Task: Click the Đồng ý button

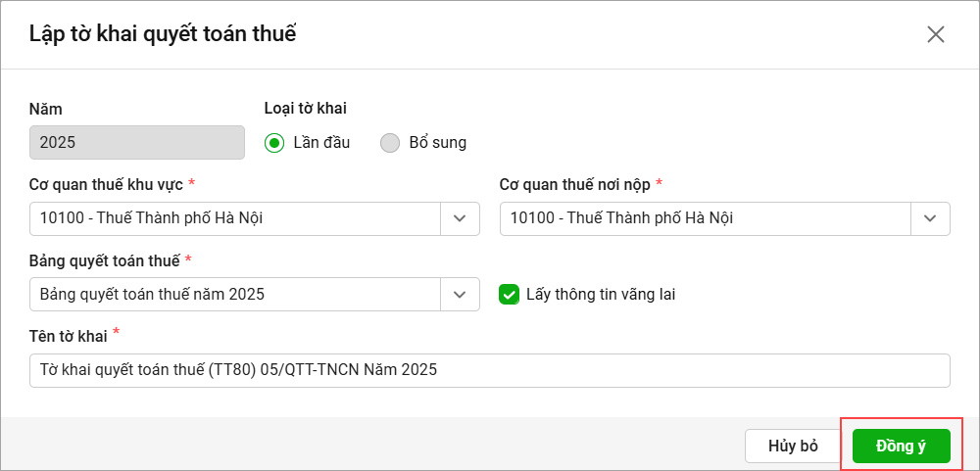Action: [901, 446]
